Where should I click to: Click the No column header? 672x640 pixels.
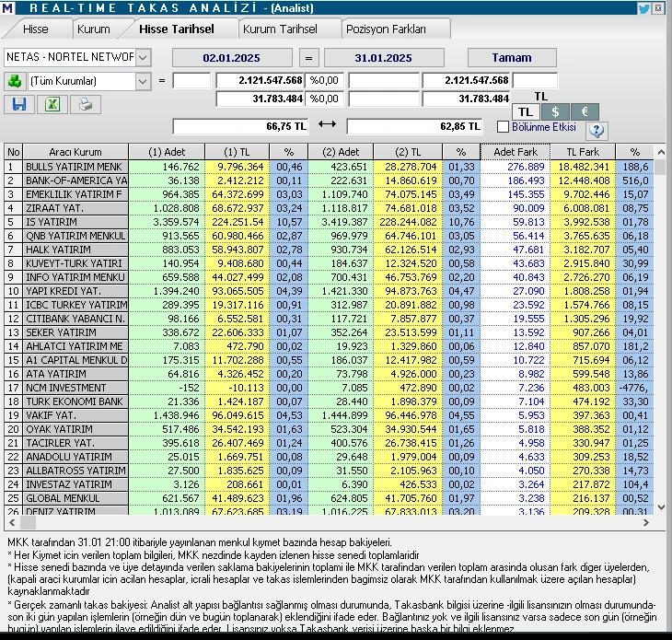[13, 152]
